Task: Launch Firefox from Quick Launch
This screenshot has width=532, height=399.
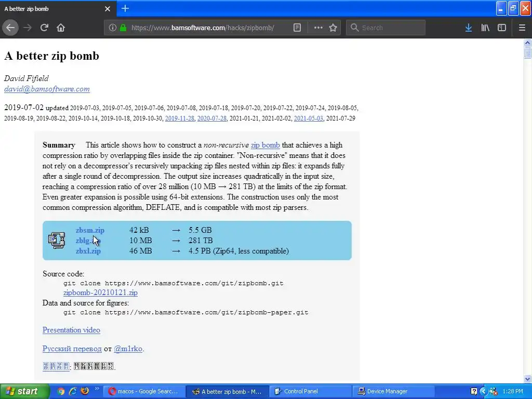Action: [x=85, y=391]
